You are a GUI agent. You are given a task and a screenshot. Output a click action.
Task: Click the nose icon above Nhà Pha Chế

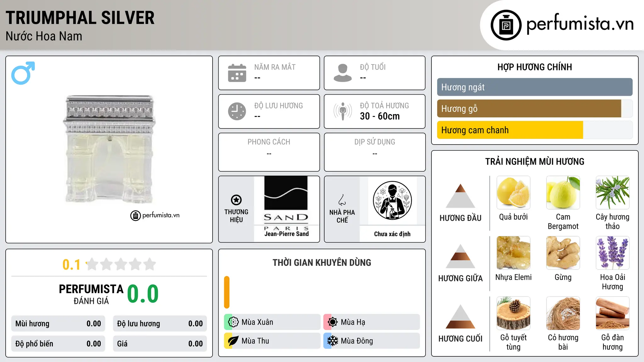[x=342, y=200]
